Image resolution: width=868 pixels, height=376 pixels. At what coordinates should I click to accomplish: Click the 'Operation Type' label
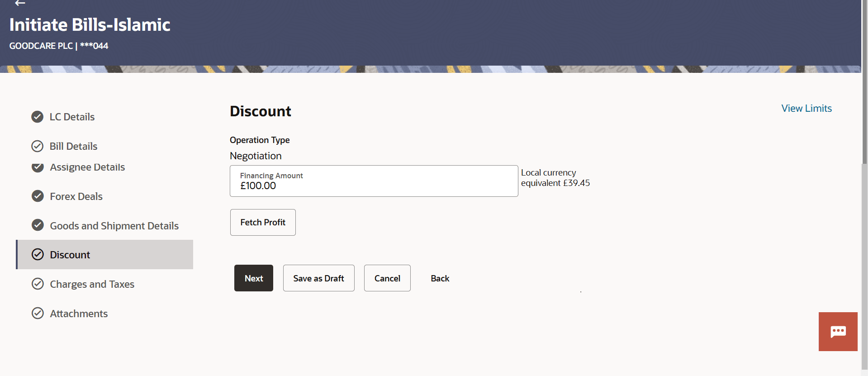point(260,140)
